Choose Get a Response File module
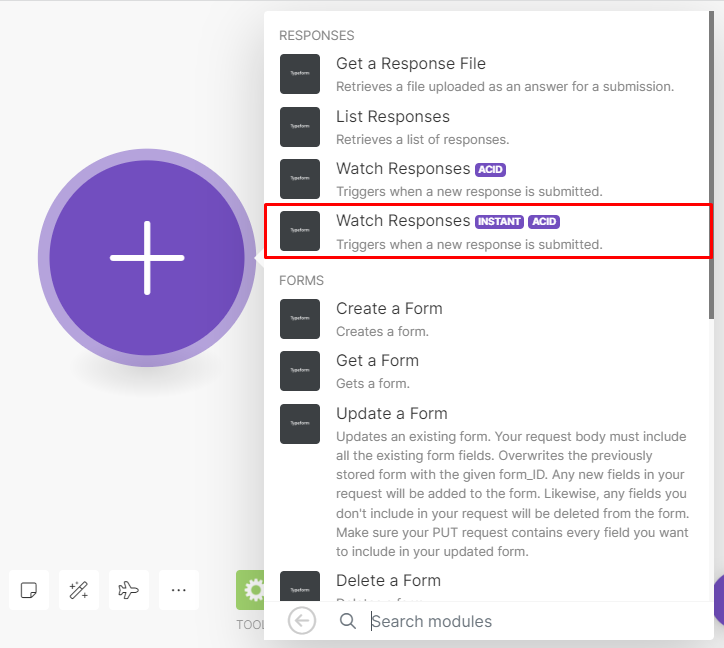This screenshot has height=648, width=724. pos(489,74)
